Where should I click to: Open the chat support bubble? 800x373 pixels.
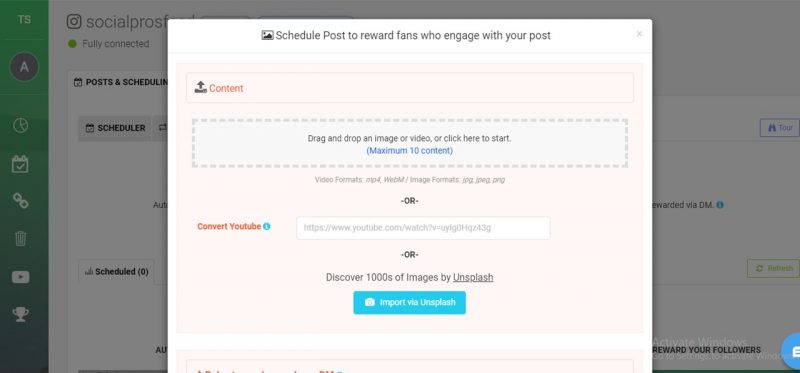(792, 351)
